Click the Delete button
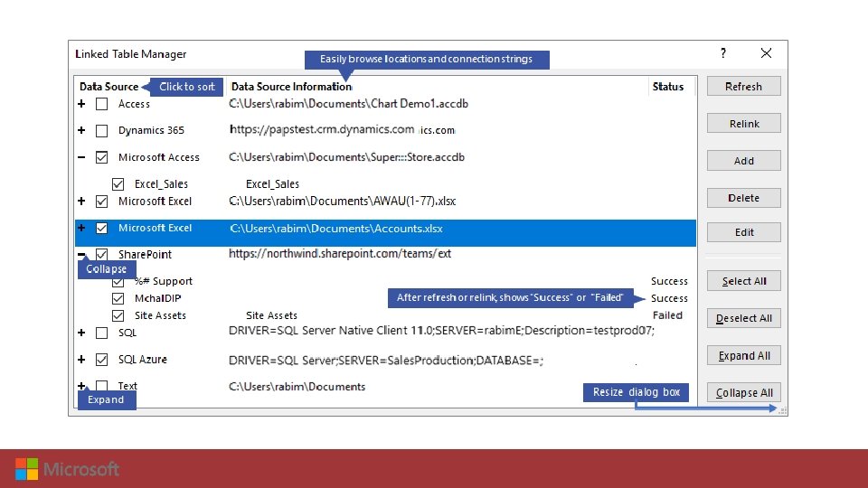The height and width of the screenshot is (488, 868). pyautogui.click(x=743, y=198)
